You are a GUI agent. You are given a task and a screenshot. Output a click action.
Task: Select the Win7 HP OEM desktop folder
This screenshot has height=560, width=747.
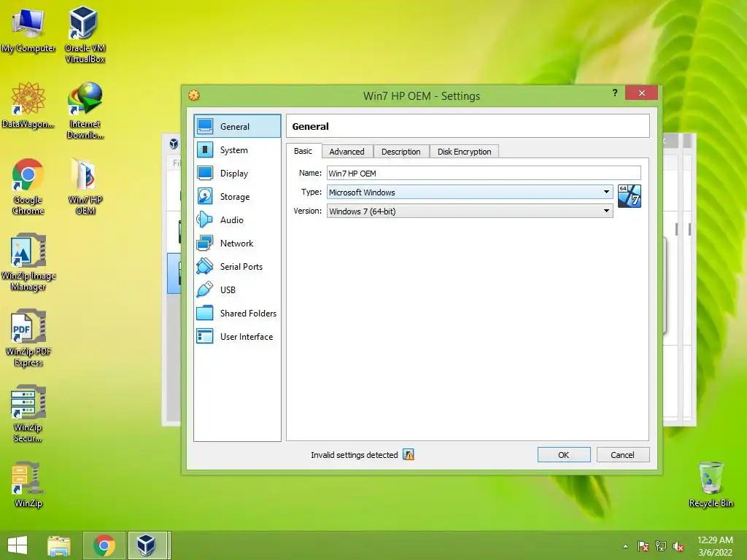[x=85, y=187]
